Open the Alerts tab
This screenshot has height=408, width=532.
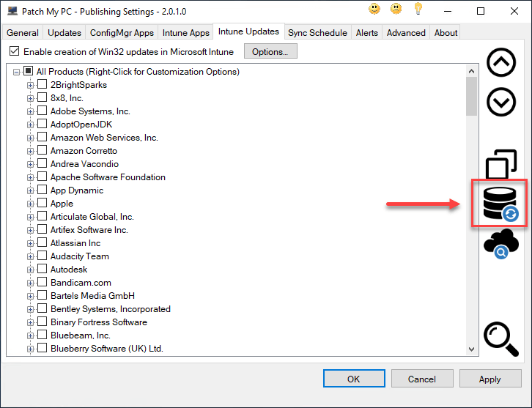pos(367,32)
